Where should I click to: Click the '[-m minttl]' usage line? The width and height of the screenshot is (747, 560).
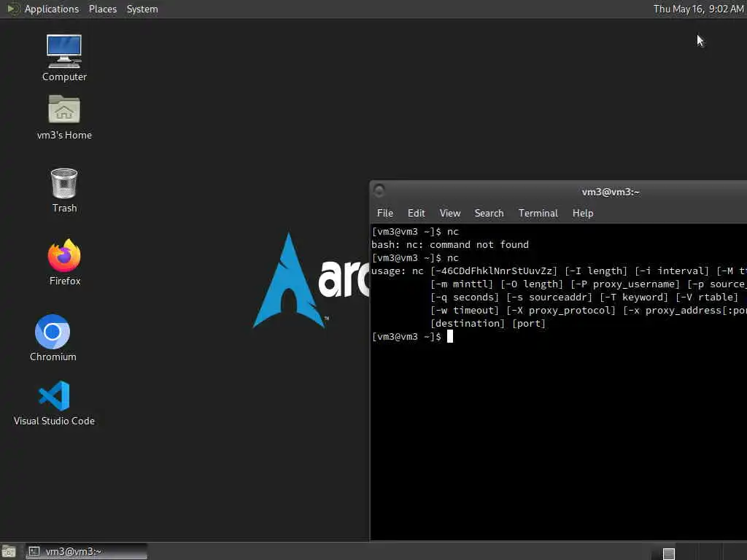tap(588, 284)
